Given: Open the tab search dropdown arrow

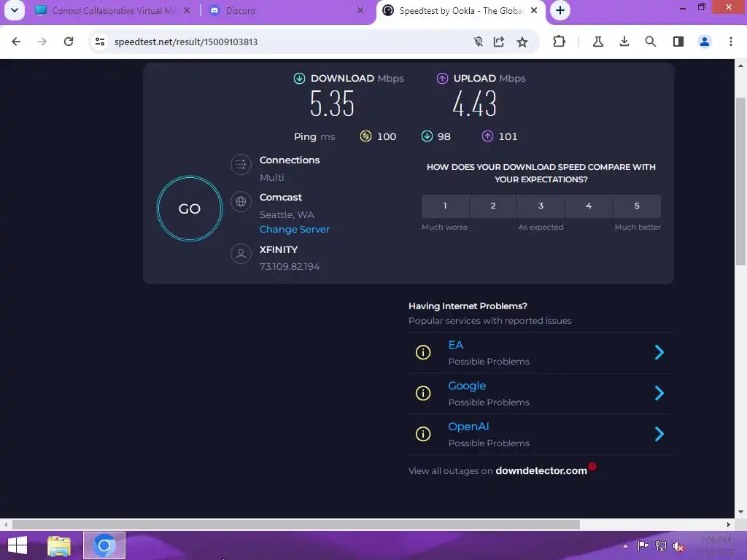Looking at the screenshot, I should (15, 10).
